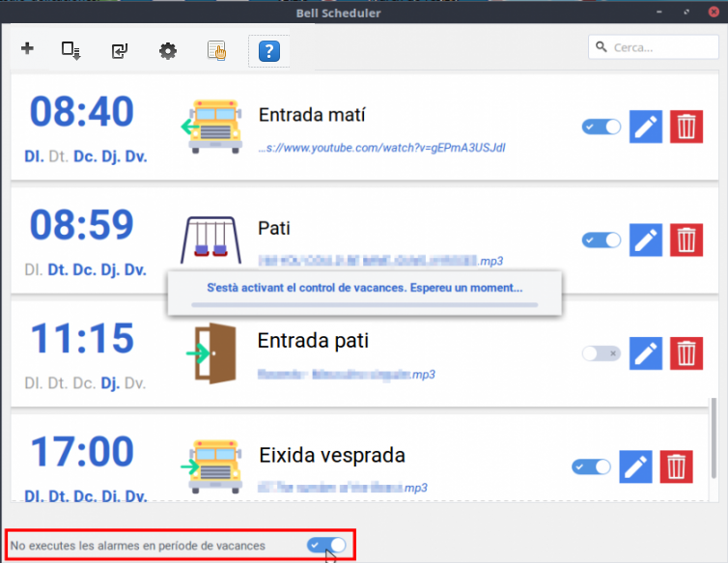Open the holiday list manager icon
The width and height of the screenshot is (728, 563).
(217, 51)
